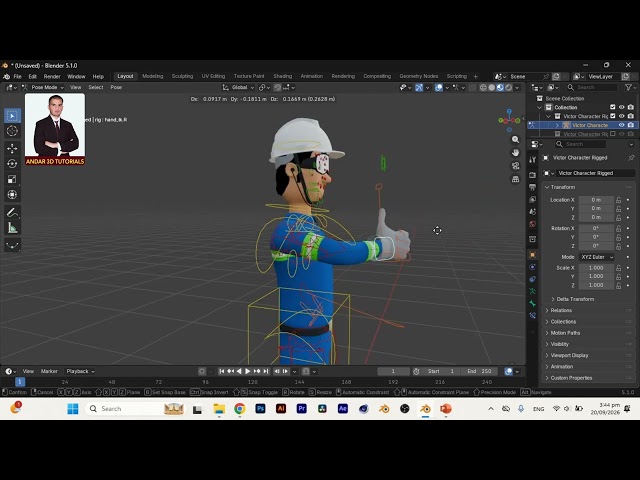This screenshot has height=480, width=640.
Task: Expand the Delta Transform panel
Action: point(575,299)
